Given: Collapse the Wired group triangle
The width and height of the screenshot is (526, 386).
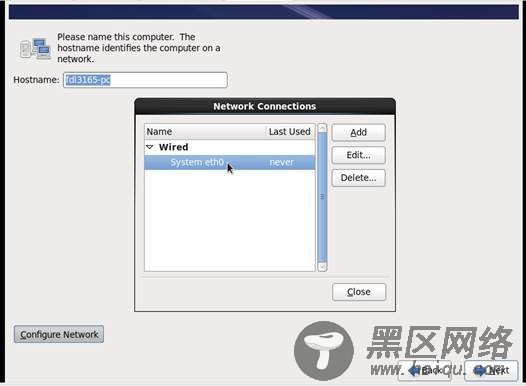Looking at the screenshot, I should [x=150, y=147].
